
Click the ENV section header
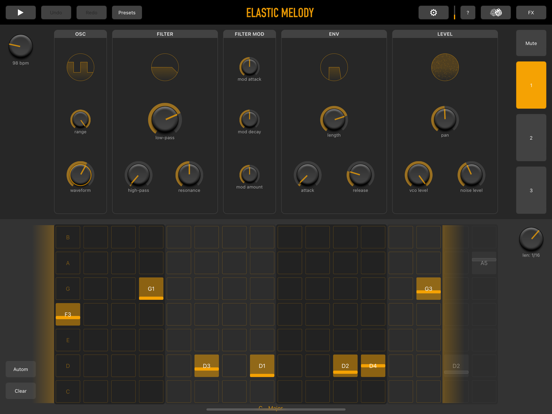pos(334,34)
